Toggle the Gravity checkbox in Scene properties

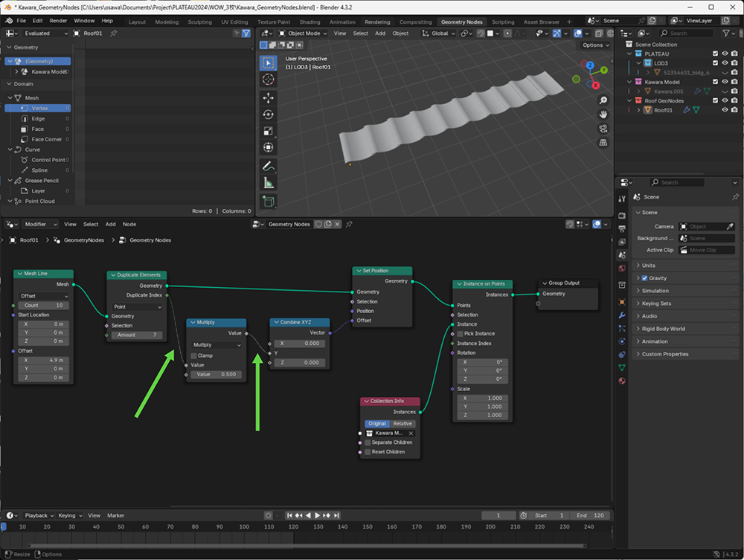pyautogui.click(x=644, y=278)
